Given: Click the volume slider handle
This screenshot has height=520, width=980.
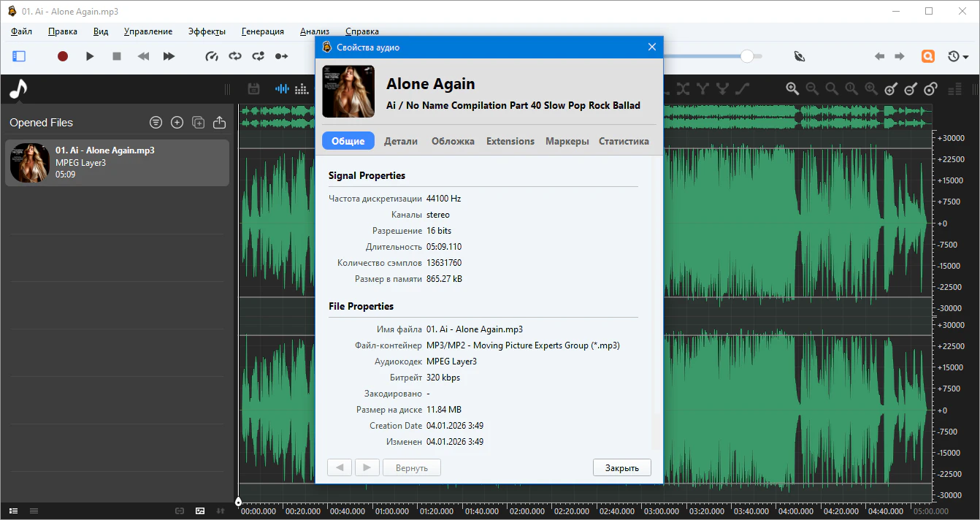Looking at the screenshot, I should click(746, 56).
